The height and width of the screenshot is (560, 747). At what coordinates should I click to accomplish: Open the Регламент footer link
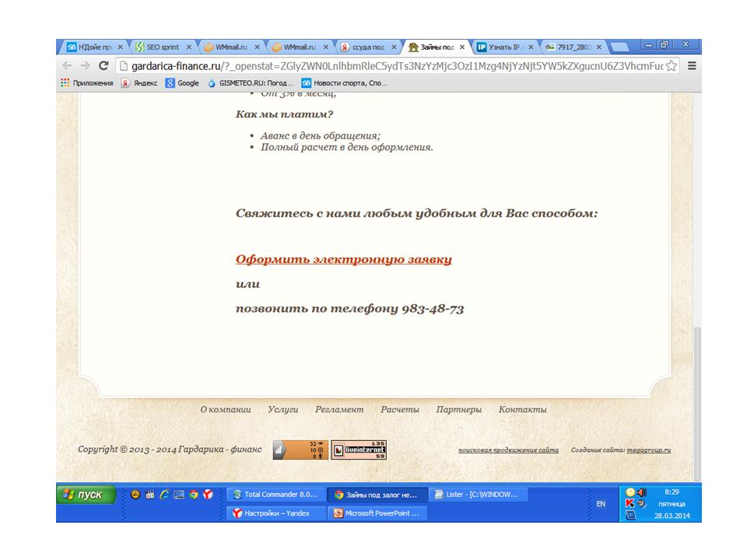click(339, 410)
